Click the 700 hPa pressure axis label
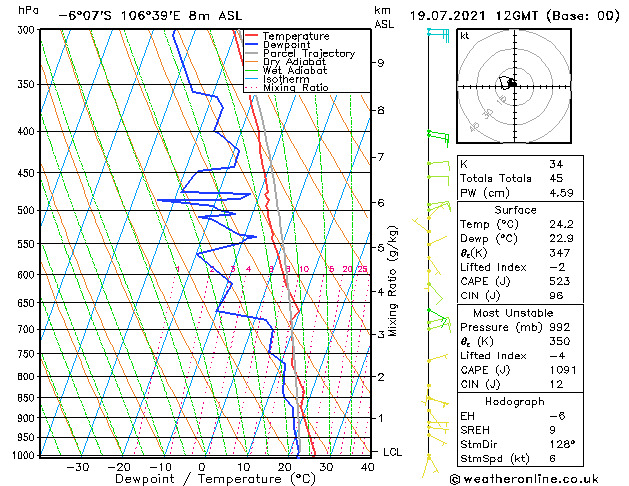 point(28,329)
